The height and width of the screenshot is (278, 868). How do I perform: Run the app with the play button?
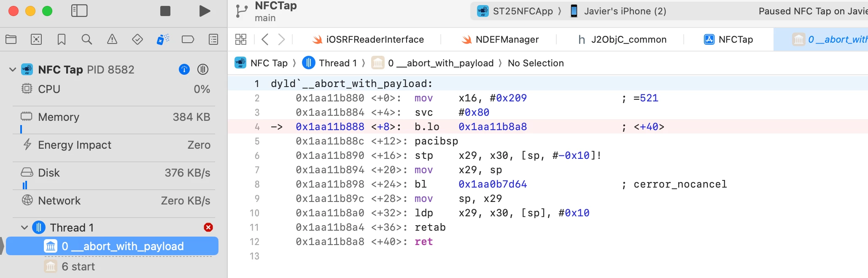coord(205,11)
